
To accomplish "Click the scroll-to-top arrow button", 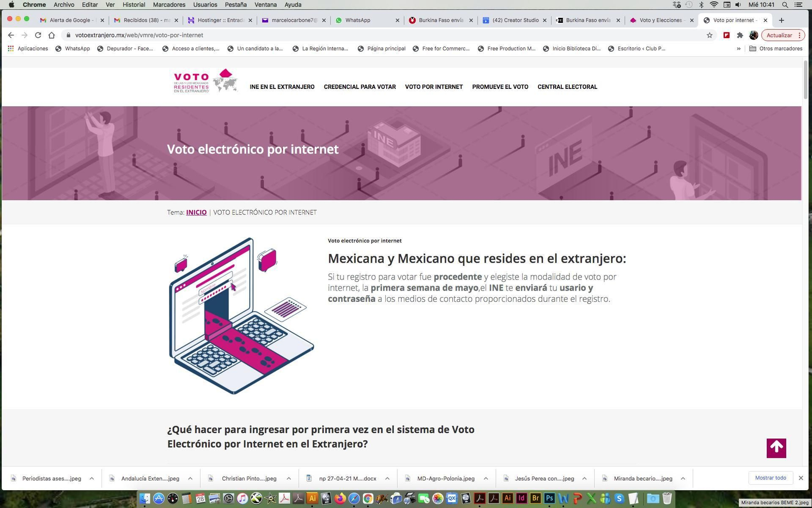I will (776, 448).
